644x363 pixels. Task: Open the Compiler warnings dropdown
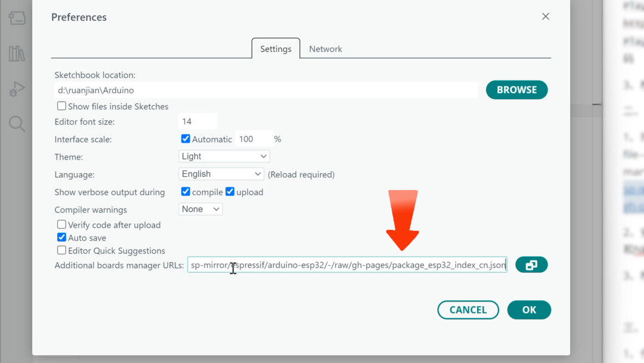click(200, 209)
